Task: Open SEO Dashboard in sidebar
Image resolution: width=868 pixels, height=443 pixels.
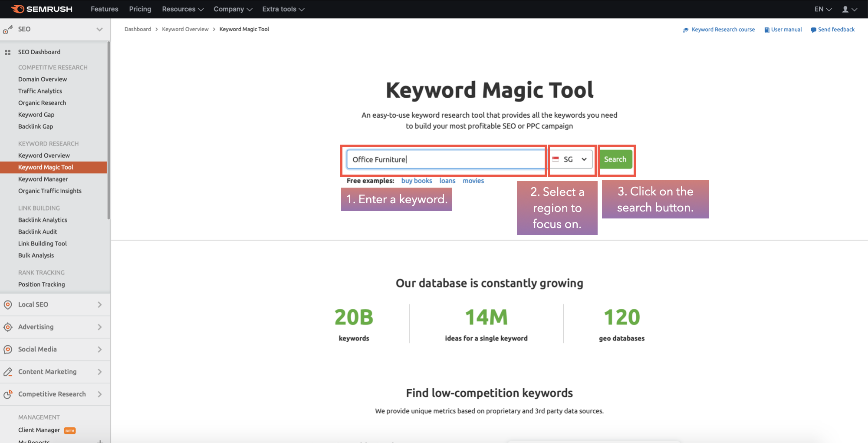Action: (39, 52)
